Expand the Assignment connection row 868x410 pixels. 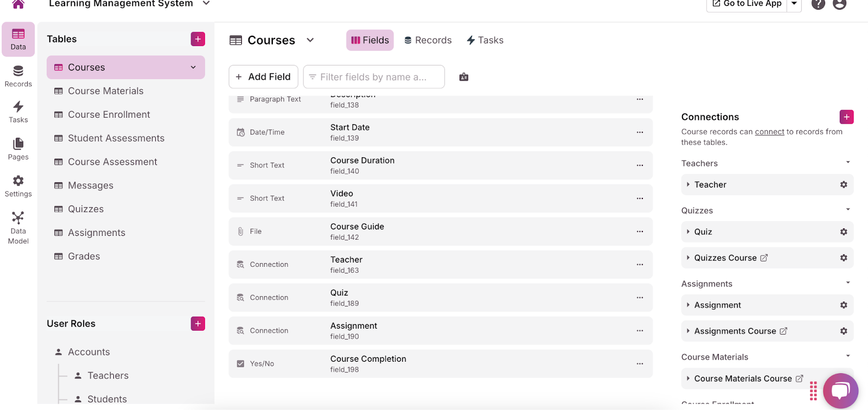[688, 305]
